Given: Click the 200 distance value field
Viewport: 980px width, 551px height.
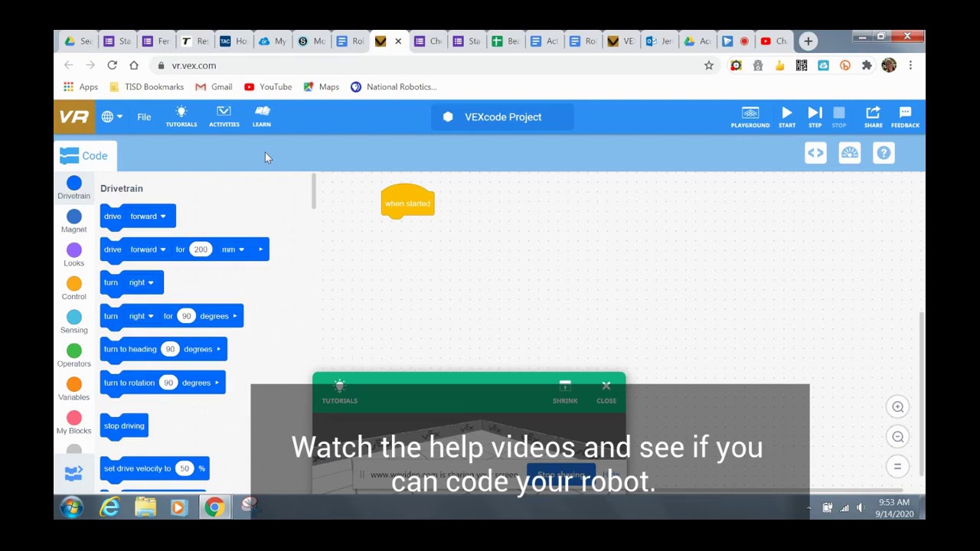Looking at the screenshot, I should click(201, 249).
